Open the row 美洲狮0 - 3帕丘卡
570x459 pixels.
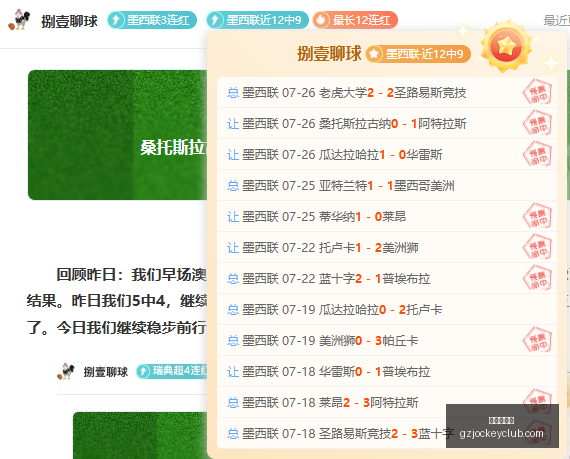[387, 341]
